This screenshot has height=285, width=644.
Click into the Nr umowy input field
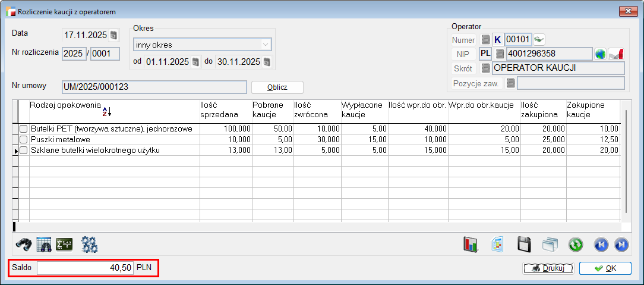(x=154, y=87)
